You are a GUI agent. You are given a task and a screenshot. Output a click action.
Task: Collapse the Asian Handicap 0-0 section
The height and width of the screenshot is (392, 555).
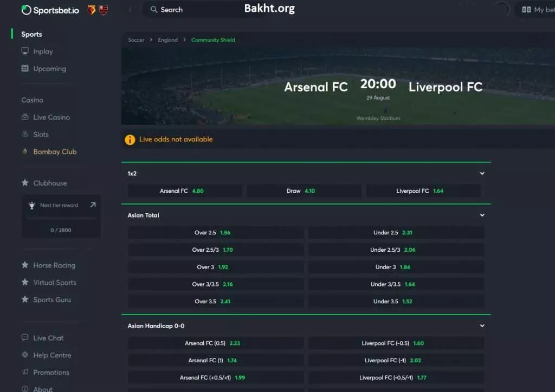[482, 326]
